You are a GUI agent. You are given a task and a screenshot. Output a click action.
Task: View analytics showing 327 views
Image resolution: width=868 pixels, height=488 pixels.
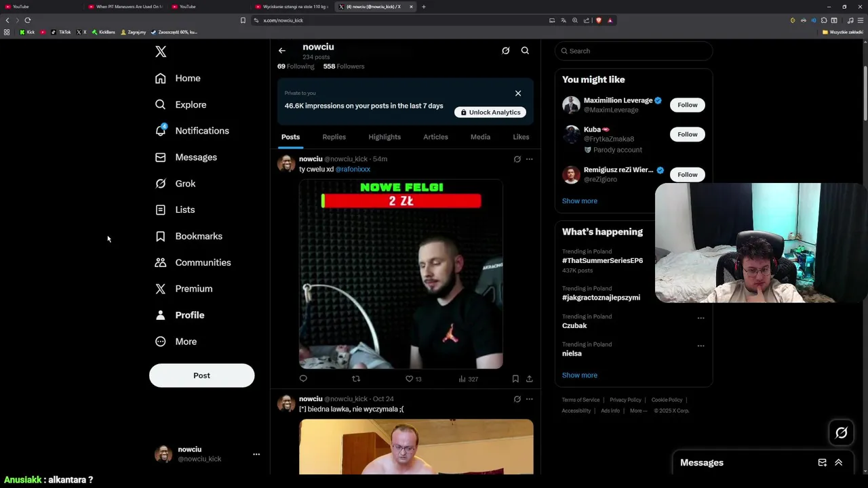pyautogui.click(x=469, y=379)
